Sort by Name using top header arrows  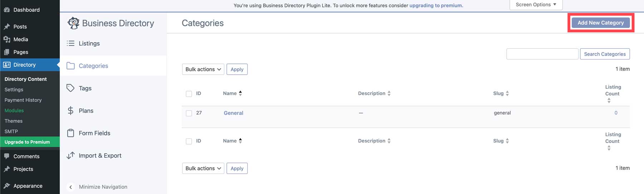[240, 93]
